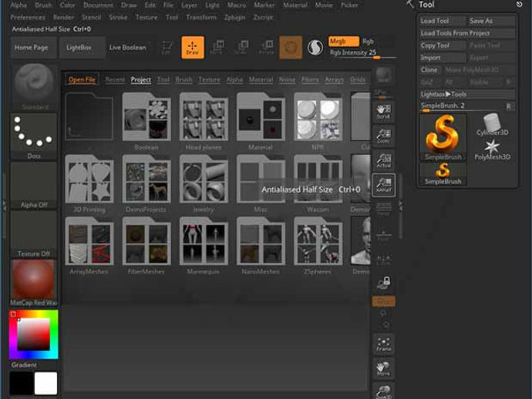532x399 pixels.
Task: Open the MatCap Red Wax material selector
Action: click(34, 283)
